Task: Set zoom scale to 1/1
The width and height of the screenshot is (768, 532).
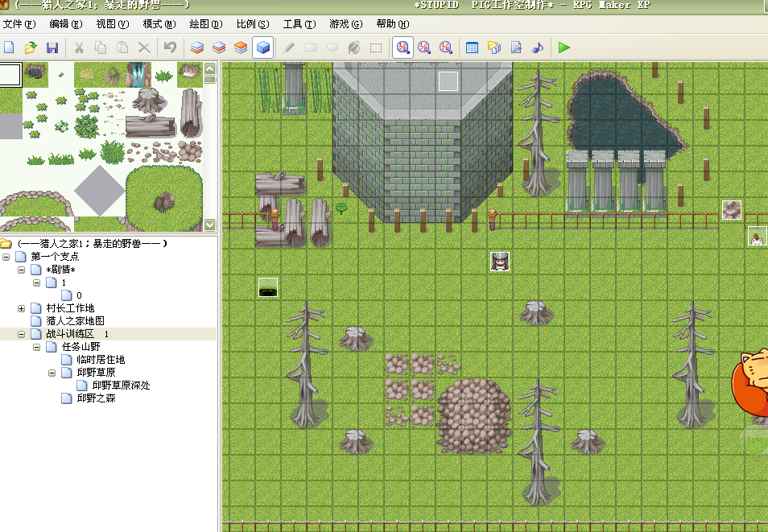Action: pyautogui.click(x=403, y=47)
